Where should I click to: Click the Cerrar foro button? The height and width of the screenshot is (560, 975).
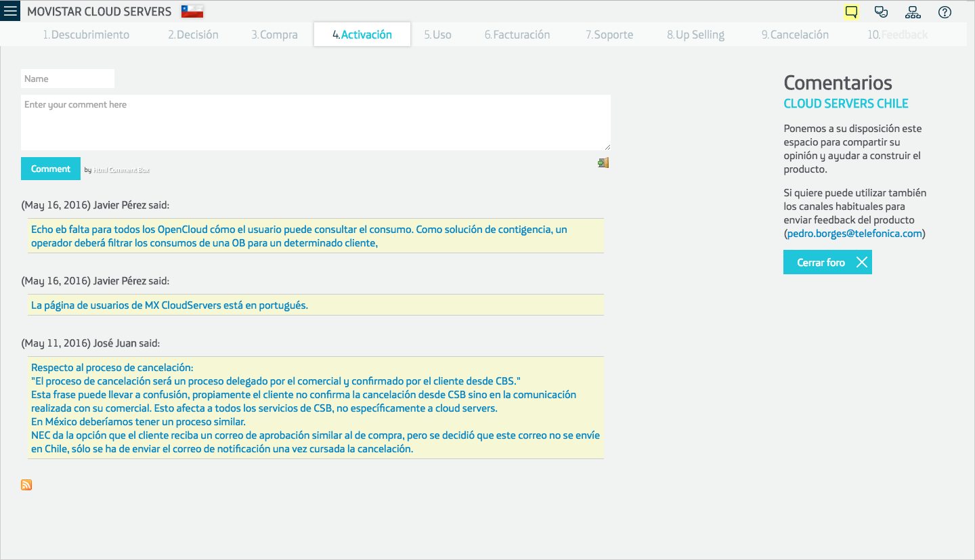pyautogui.click(x=827, y=262)
